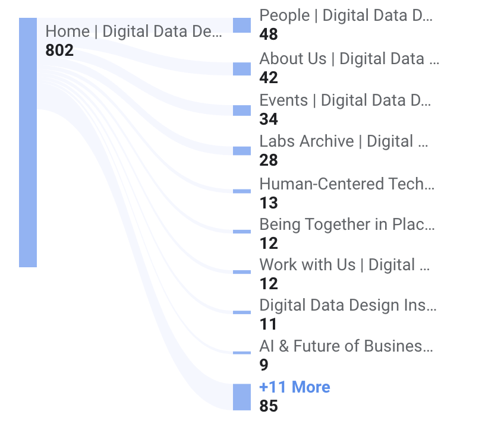The image size is (504, 430).
Task: Click the About Us node blue bar
Action: pos(242,69)
